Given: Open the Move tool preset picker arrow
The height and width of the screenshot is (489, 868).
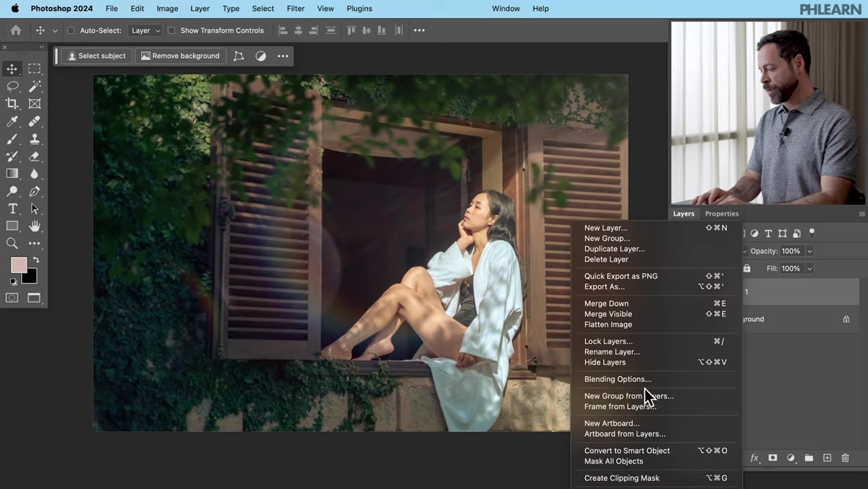Looking at the screenshot, I should pos(55,31).
